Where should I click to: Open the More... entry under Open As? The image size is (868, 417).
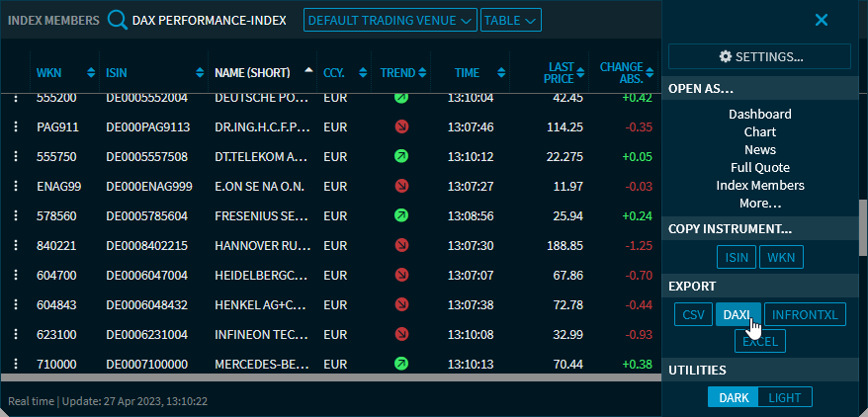[x=759, y=204]
